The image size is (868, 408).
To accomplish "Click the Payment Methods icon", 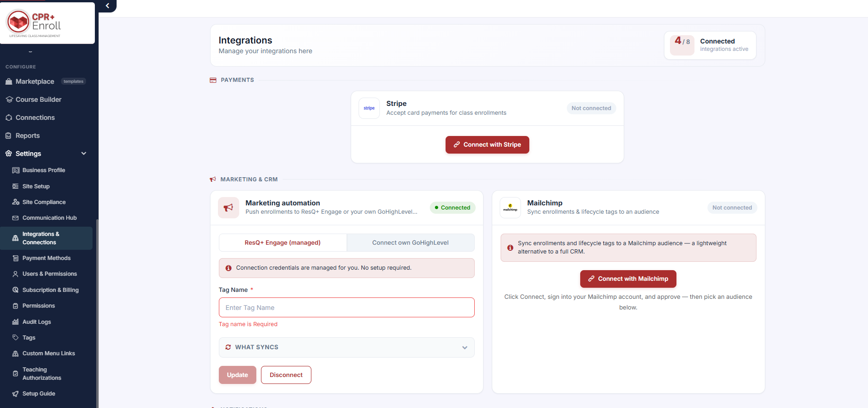I will point(16,258).
